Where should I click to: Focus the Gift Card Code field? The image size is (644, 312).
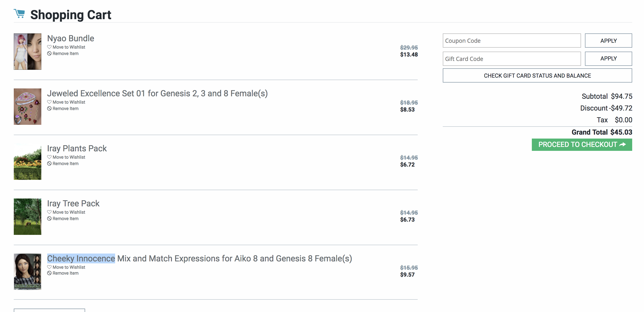[x=511, y=59]
